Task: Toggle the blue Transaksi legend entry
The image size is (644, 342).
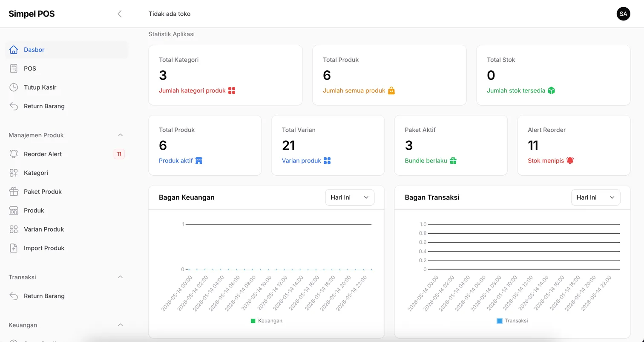Action: tap(512, 321)
